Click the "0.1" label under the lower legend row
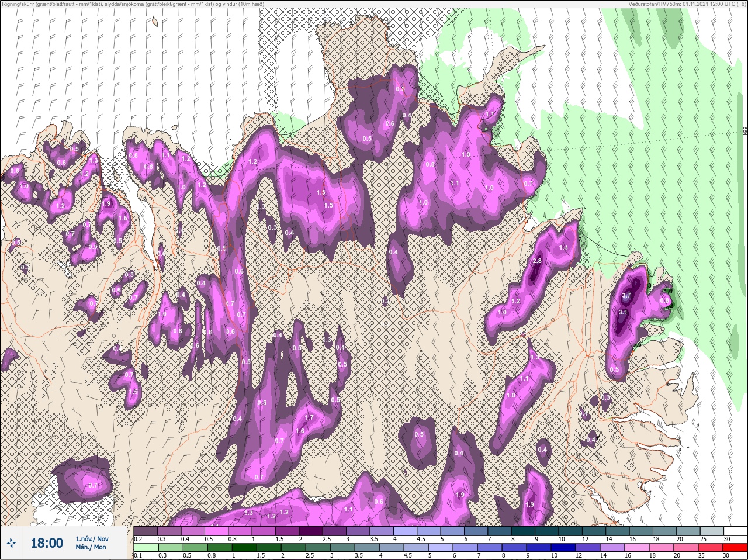Viewport: 748px width, 560px height. (138, 556)
